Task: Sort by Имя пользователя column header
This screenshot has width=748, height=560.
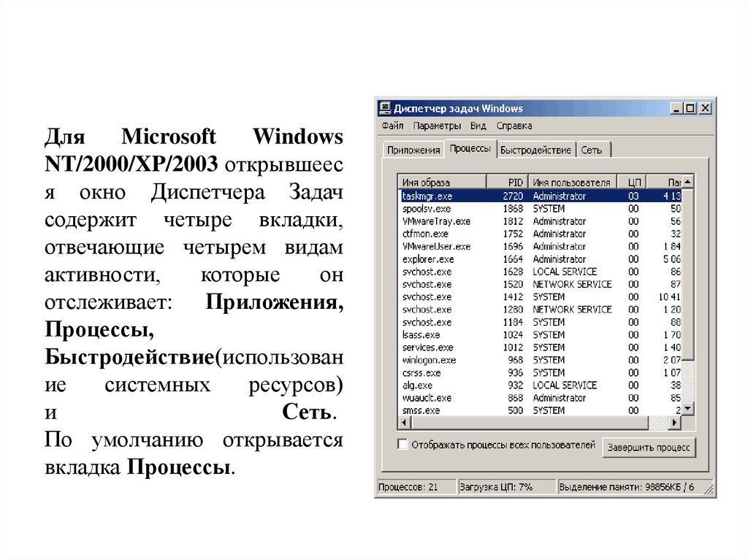Action: pos(572,183)
